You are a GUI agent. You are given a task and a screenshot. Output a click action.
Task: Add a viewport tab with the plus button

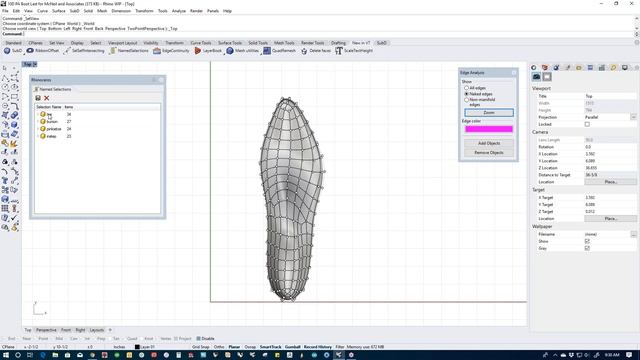[110, 330]
